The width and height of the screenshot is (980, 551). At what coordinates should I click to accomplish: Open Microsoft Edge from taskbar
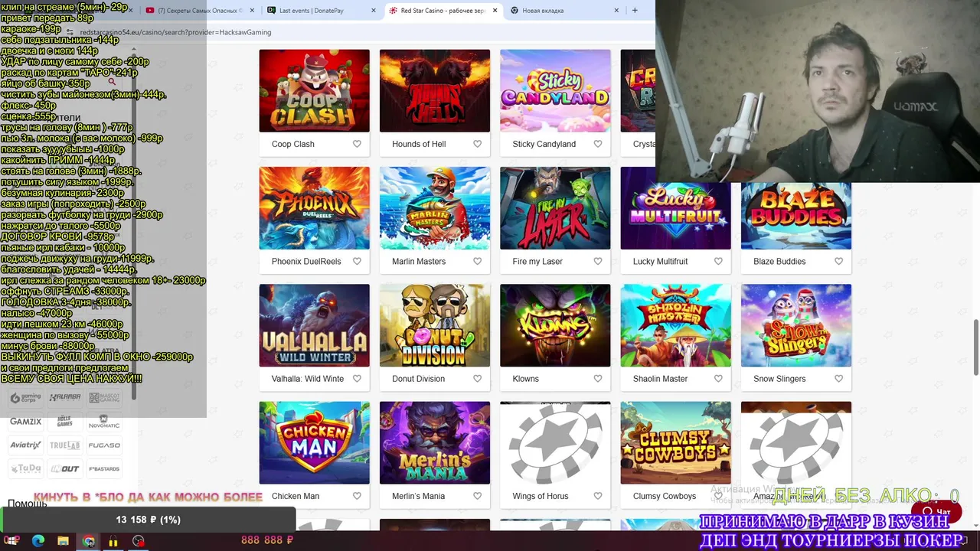pos(38,541)
